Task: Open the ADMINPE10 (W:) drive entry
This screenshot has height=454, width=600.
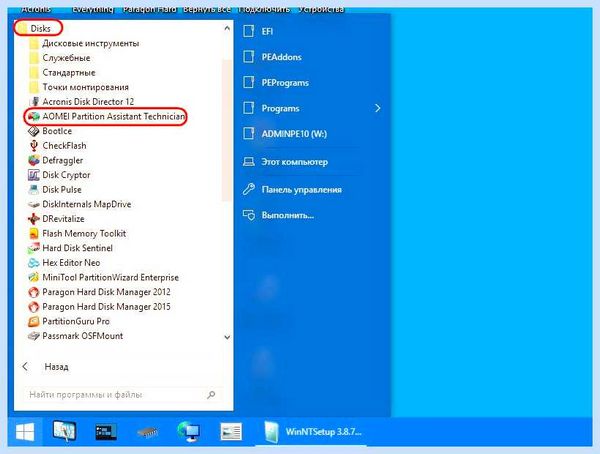Action: pos(294,134)
